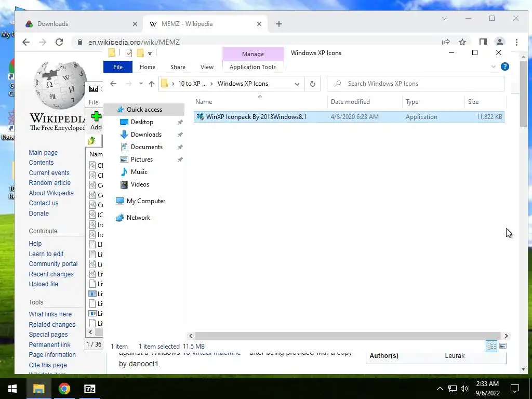
Task: Select the Application Tools tab
Action: (x=253, y=67)
